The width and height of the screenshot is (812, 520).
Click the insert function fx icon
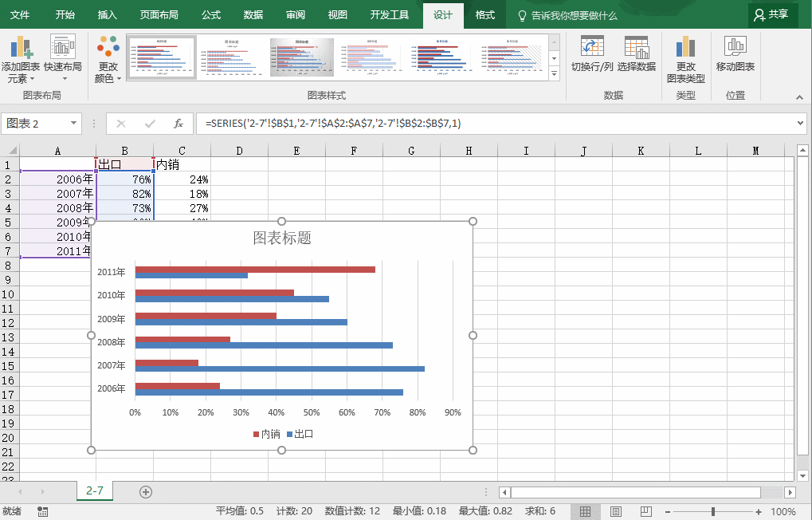point(178,124)
